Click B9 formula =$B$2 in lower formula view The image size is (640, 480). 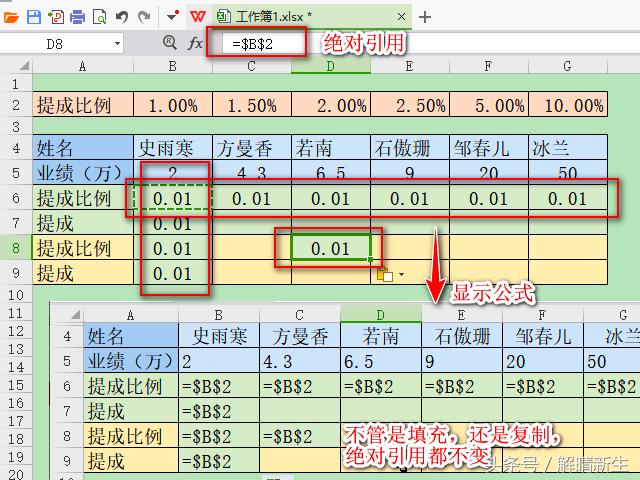[x=219, y=461]
